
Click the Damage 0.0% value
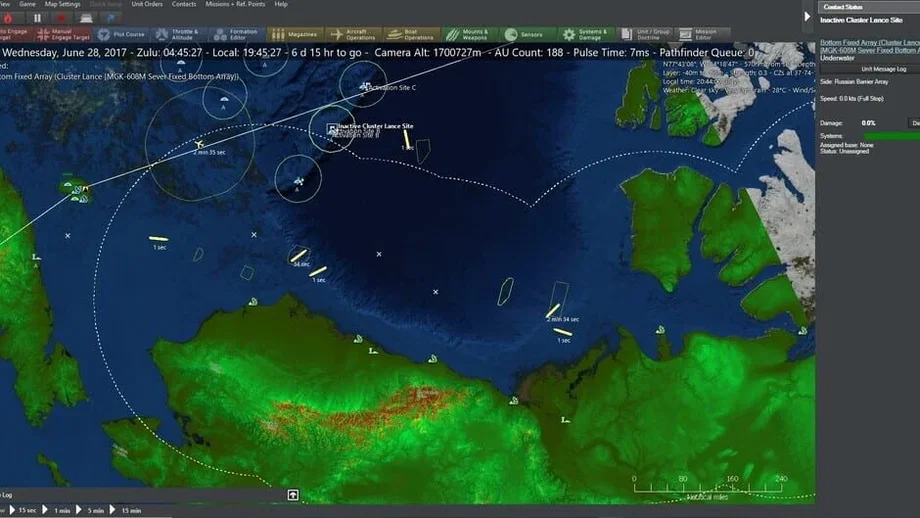pyautogui.click(x=868, y=123)
